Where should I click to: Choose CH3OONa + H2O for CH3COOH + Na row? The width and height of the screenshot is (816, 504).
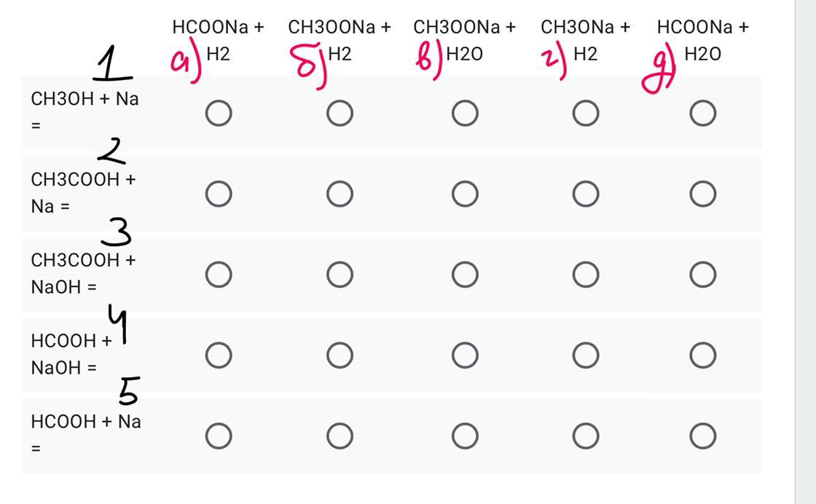(x=466, y=194)
